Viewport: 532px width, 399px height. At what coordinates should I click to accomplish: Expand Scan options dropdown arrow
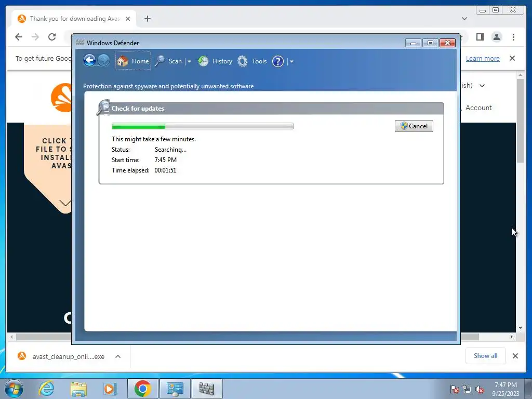point(189,61)
